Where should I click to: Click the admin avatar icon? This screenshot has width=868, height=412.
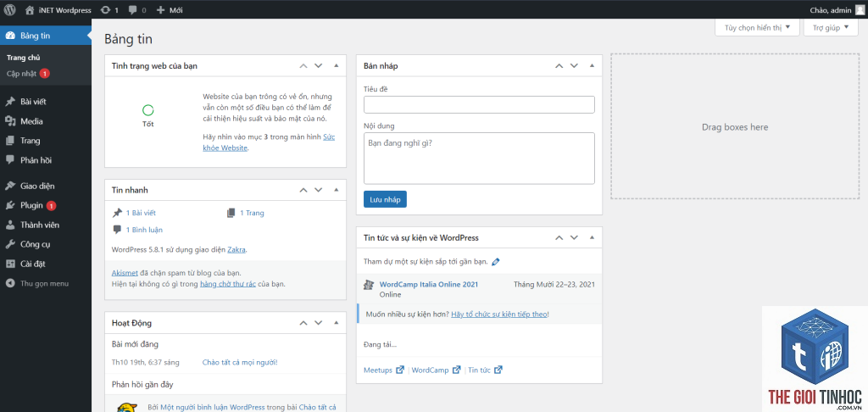tap(859, 9)
